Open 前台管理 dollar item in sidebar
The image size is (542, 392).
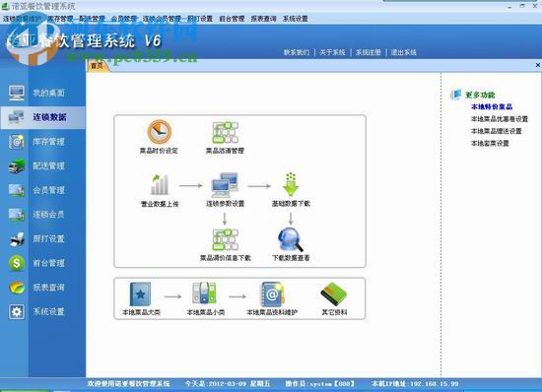[x=43, y=263]
